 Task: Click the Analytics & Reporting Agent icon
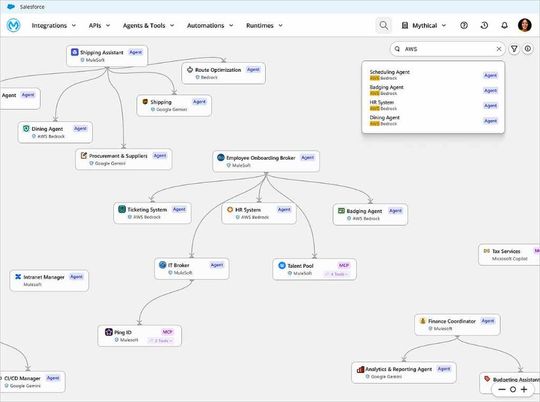(360, 369)
